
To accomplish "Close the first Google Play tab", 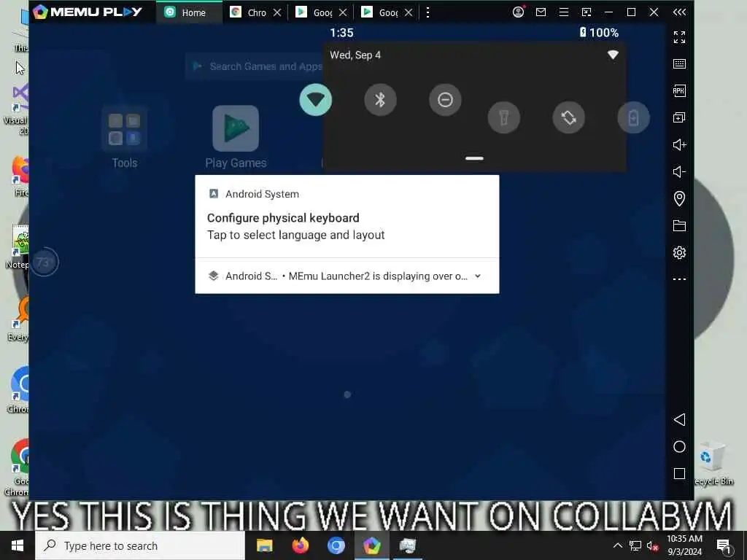I will pos(343,13).
